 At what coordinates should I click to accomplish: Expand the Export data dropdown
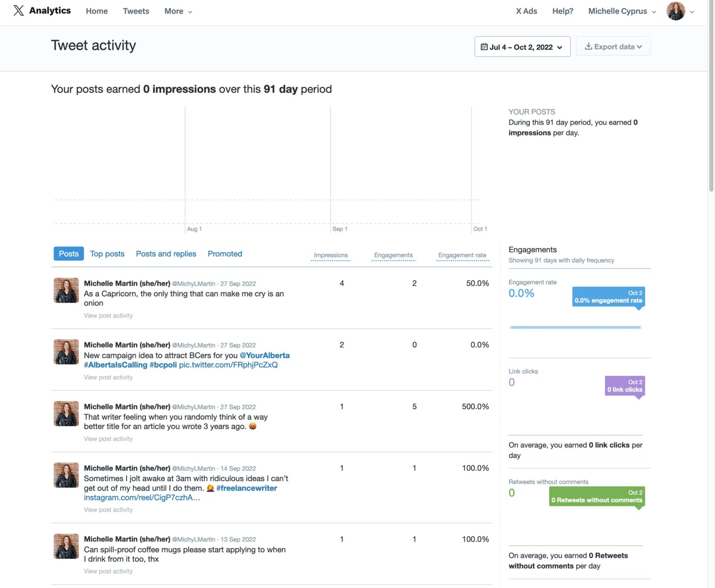point(614,46)
